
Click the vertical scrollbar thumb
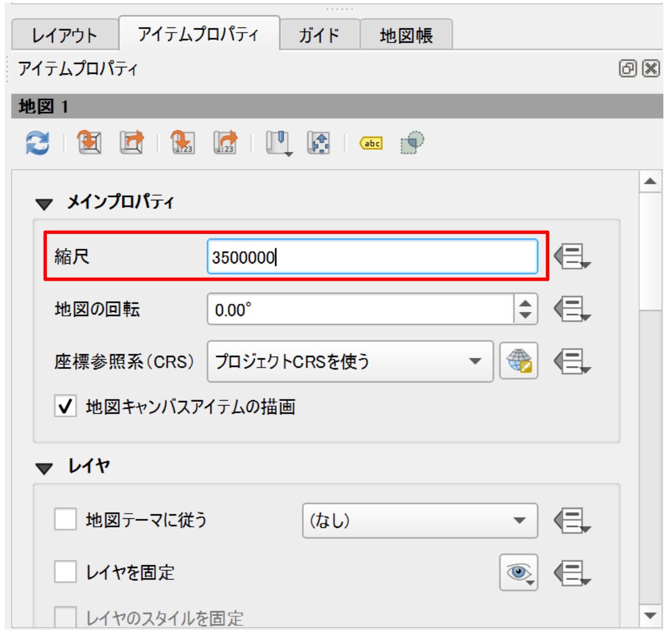(650, 251)
